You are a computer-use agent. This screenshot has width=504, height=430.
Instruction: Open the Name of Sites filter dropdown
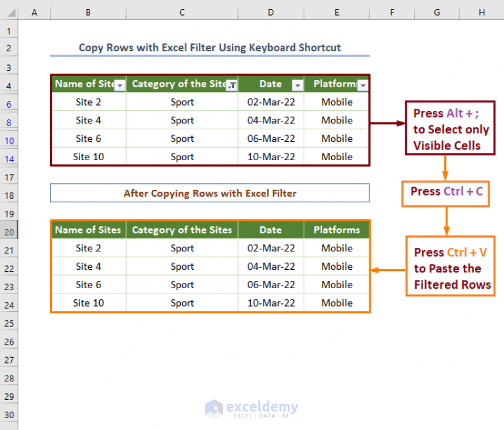coord(120,85)
